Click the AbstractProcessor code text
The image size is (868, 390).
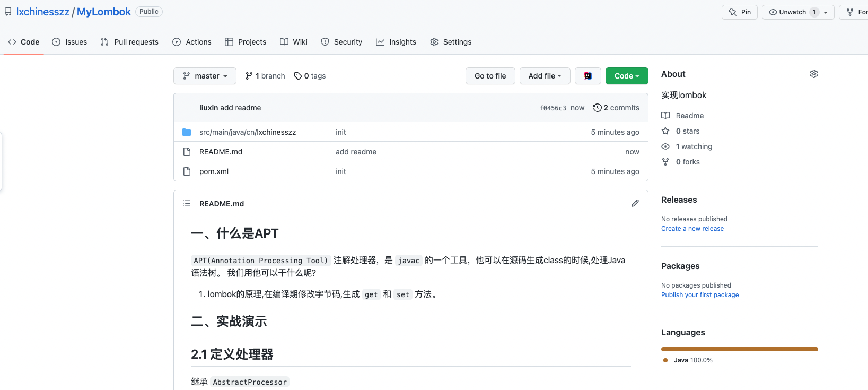tap(250, 382)
